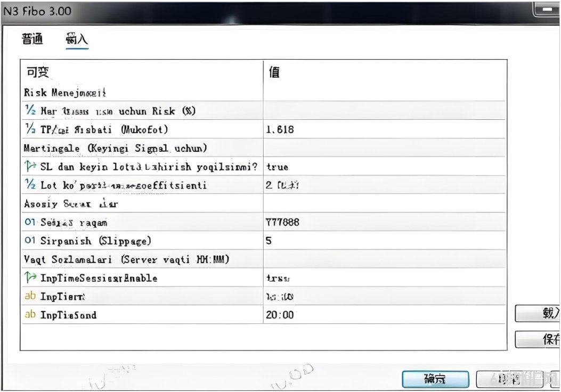
Task: Select the 'SL dan keyin' parameter name
Action: pos(149,167)
